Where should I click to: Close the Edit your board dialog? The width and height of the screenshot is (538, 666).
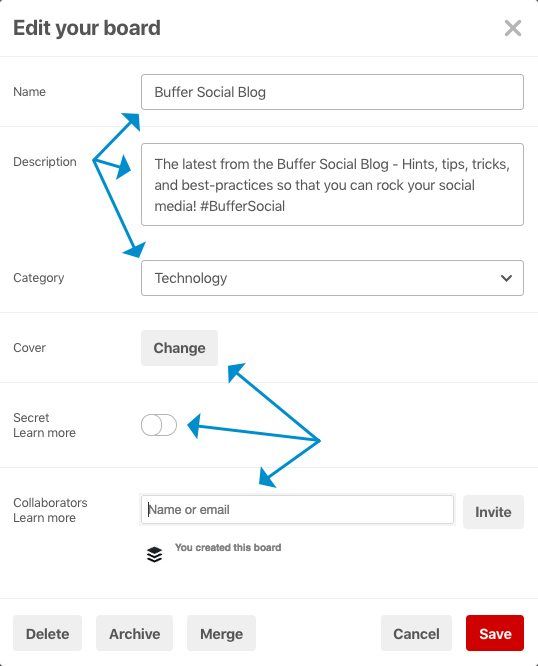(513, 28)
